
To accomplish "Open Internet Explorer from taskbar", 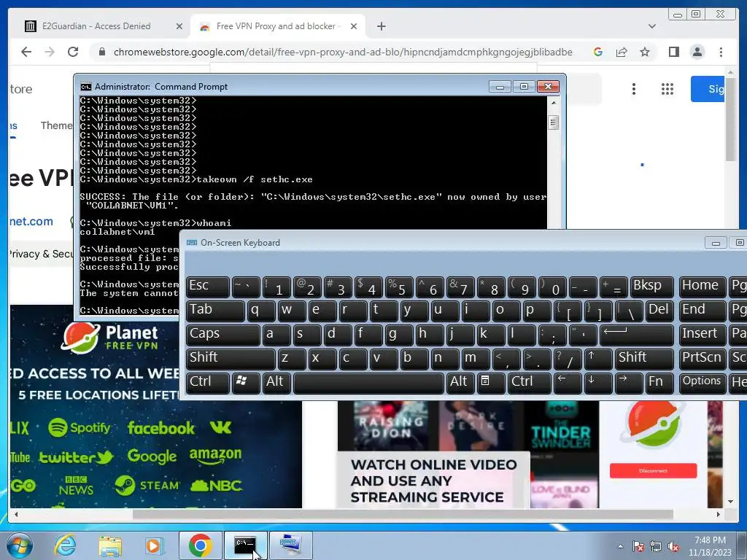I will tap(65, 545).
